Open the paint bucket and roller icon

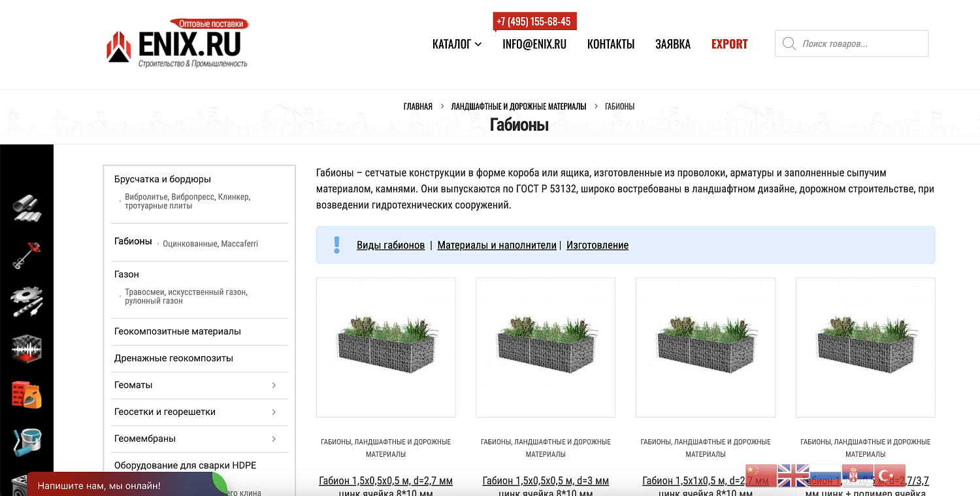[26, 442]
